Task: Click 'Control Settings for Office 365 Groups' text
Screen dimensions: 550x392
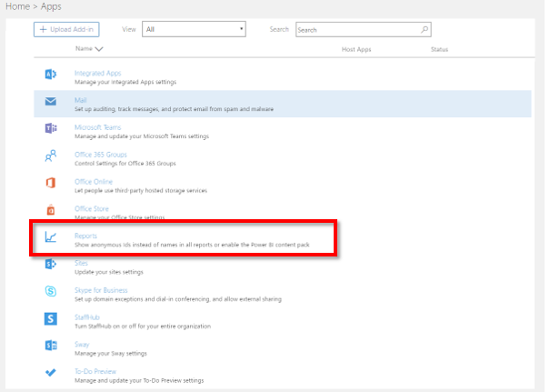Action: [125, 164]
